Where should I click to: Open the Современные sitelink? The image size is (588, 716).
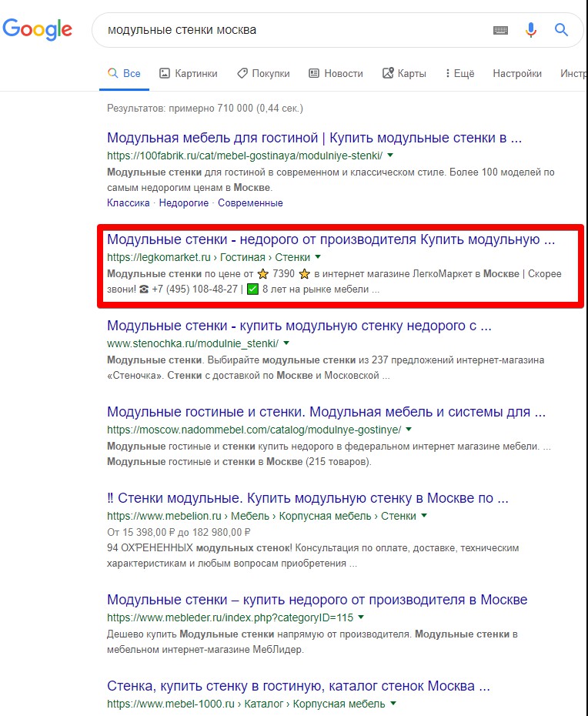[x=250, y=202]
